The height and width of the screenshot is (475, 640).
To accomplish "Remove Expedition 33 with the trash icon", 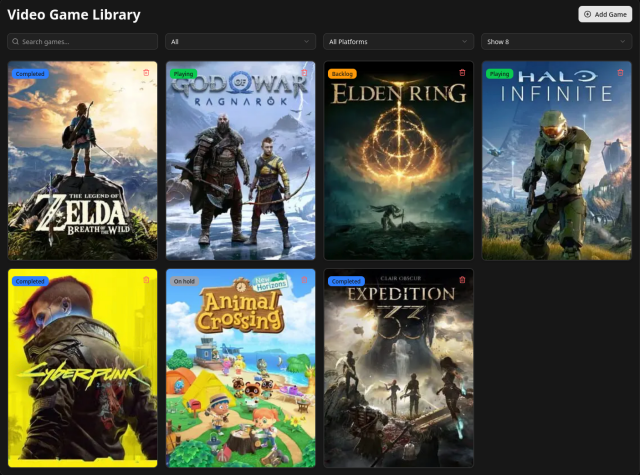I will pos(462,280).
